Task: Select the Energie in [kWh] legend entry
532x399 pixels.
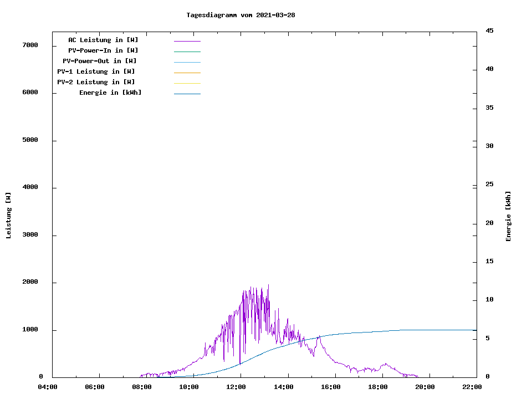Action: (110, 93)
